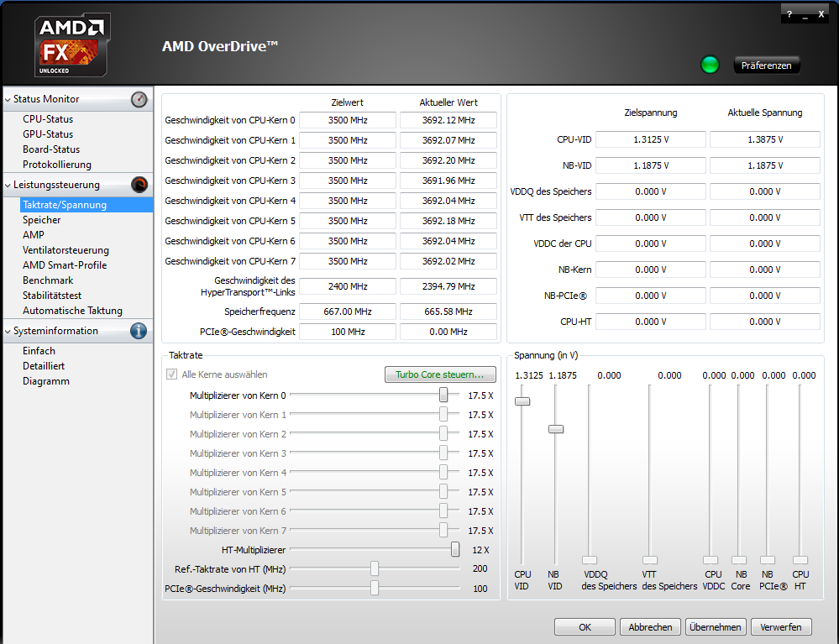Click CPU-VID Zielspannung 1.3125 V field

click(651, 139)
